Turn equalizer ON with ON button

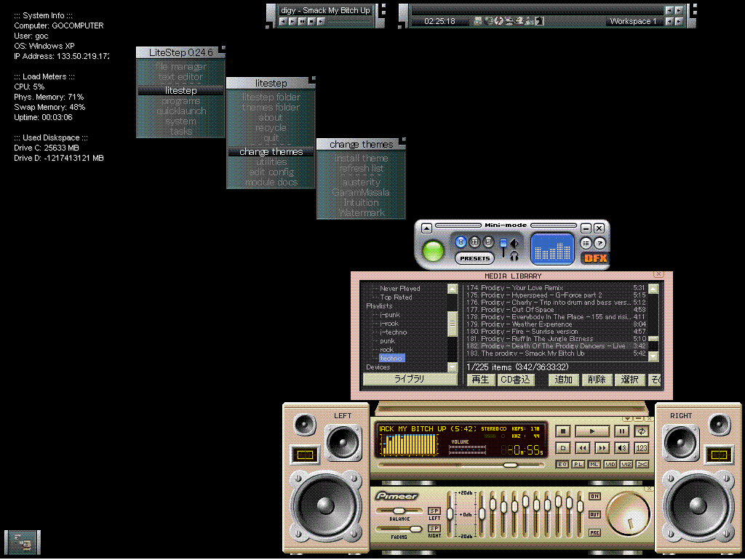[x=594, y=496]
